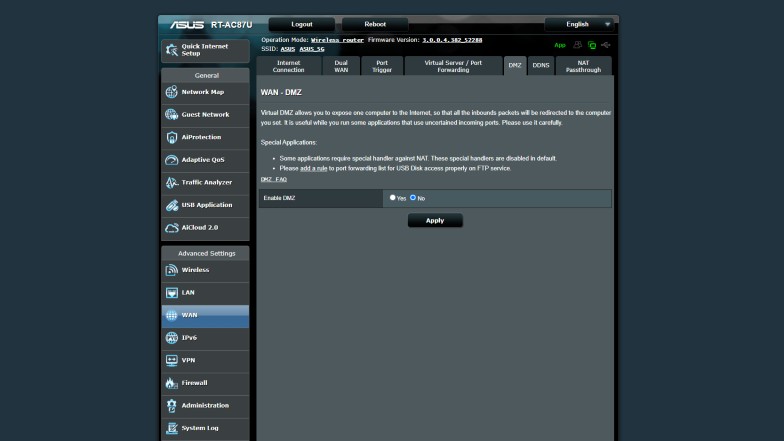784x441 pixels.
Task: Click the VPN monitor icon
Action: pyautogui.click(x=172, y=360)
